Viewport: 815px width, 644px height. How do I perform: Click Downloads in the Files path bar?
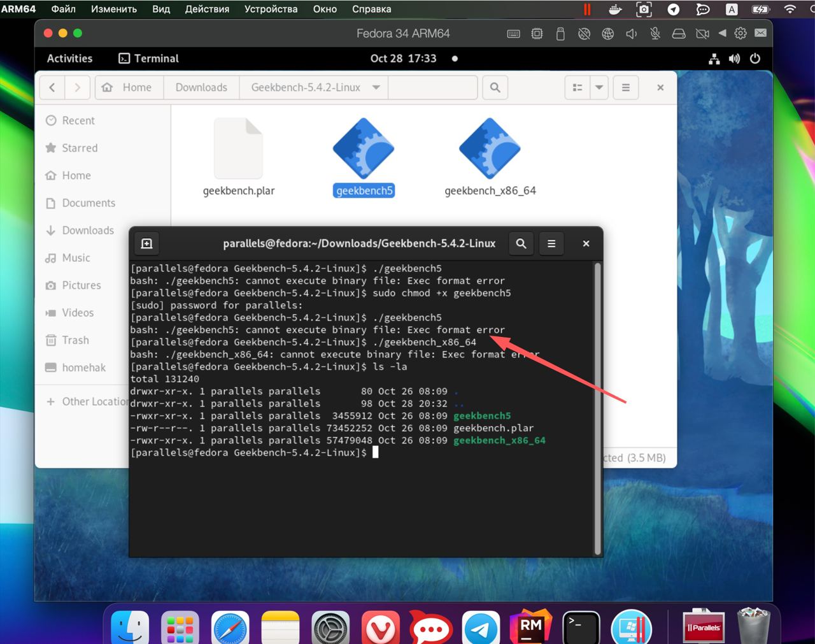tap(201, 87)
